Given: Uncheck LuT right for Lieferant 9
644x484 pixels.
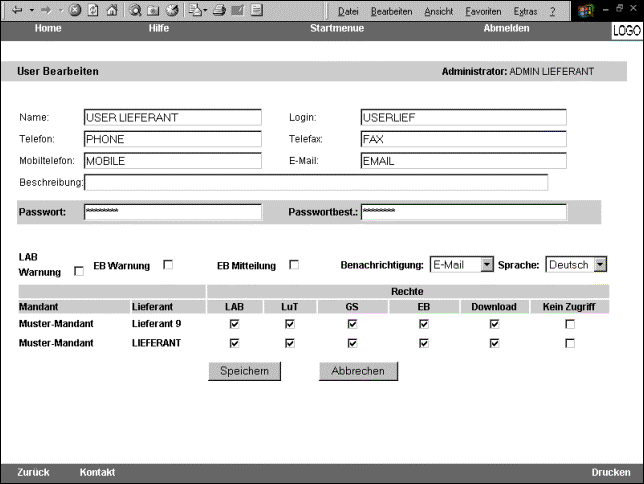Looking at the screenshot, I should (x=290, y=324).
